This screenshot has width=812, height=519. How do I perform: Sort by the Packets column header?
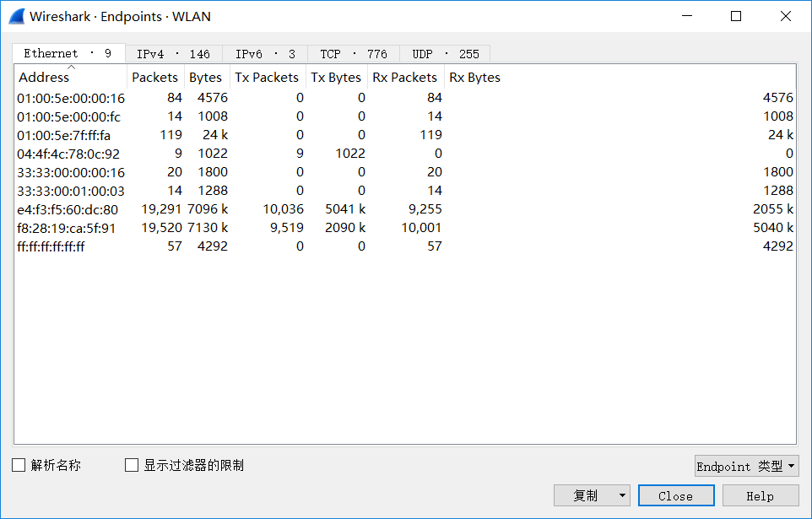[x=155, y=77]
